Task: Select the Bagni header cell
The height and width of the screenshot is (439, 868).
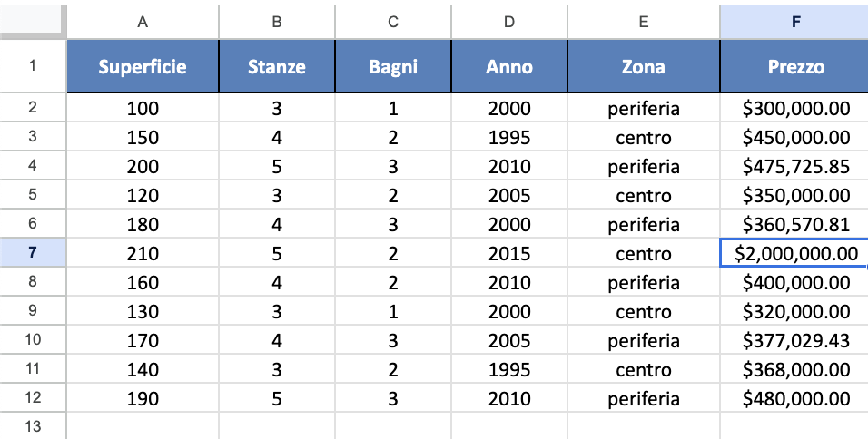Action: click(x=393, y=66)
